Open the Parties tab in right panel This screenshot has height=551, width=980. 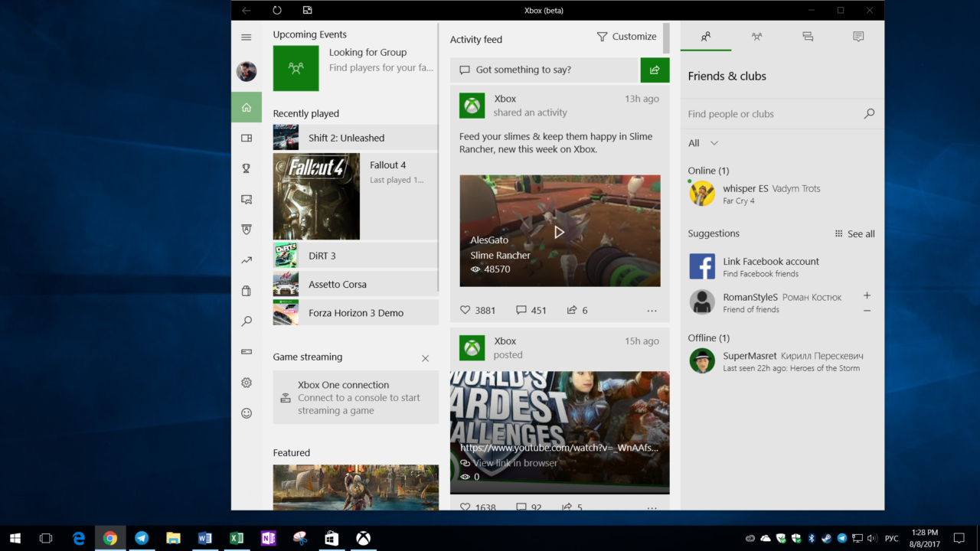tap(756, 36)
